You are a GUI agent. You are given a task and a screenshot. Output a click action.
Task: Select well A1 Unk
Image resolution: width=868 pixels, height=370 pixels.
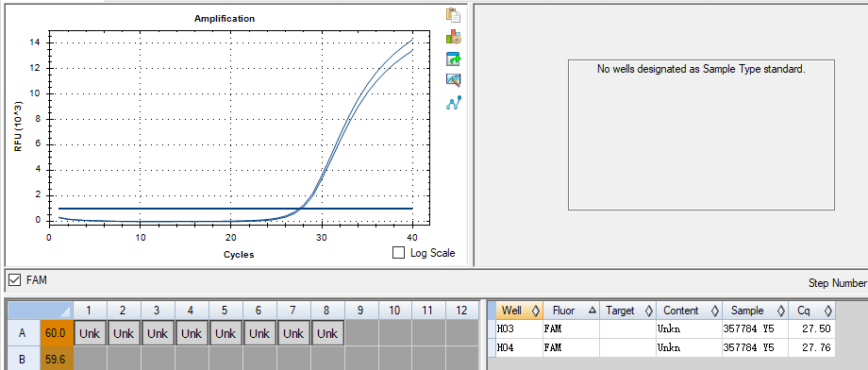pos(90,333)
